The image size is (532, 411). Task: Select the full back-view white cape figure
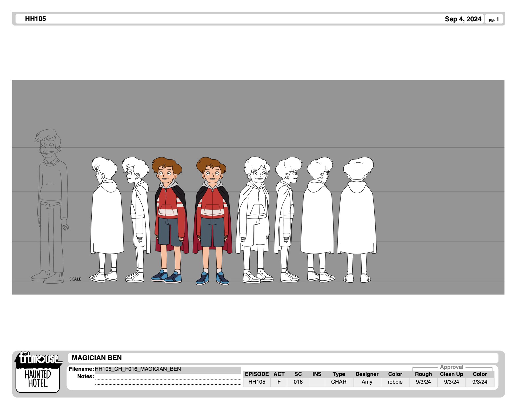(x=357, y=220)
